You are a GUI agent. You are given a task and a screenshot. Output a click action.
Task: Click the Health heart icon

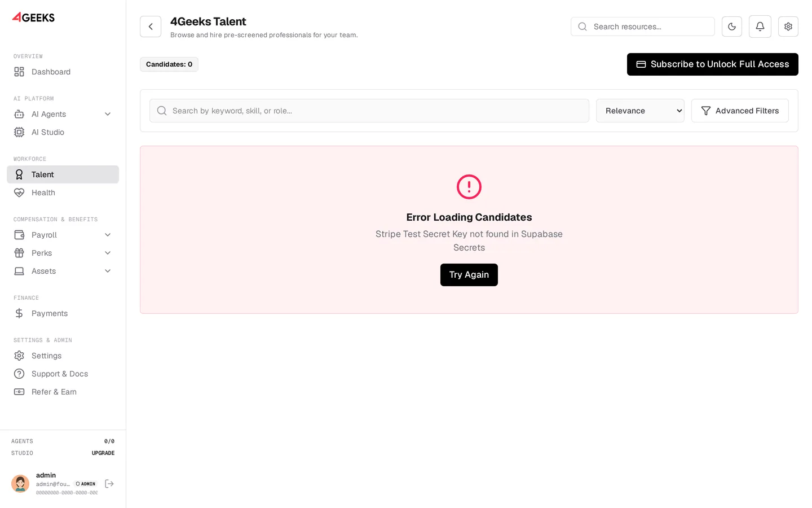click(x=19, y=192)
